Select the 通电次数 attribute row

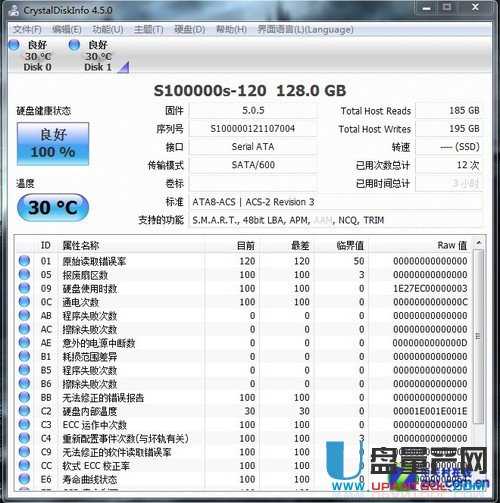coord(244,302)
